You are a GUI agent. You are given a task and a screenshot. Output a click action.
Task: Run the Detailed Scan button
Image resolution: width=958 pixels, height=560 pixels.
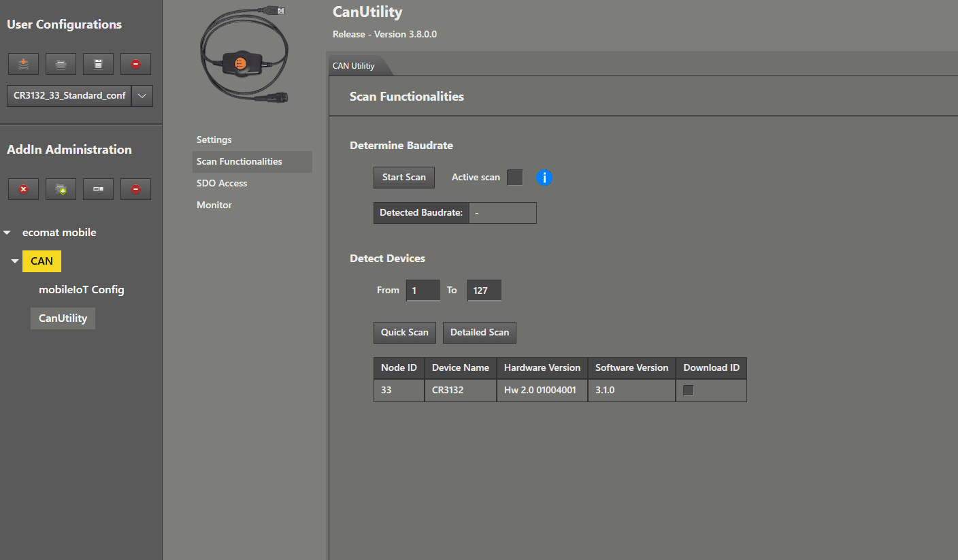[479, 333]
